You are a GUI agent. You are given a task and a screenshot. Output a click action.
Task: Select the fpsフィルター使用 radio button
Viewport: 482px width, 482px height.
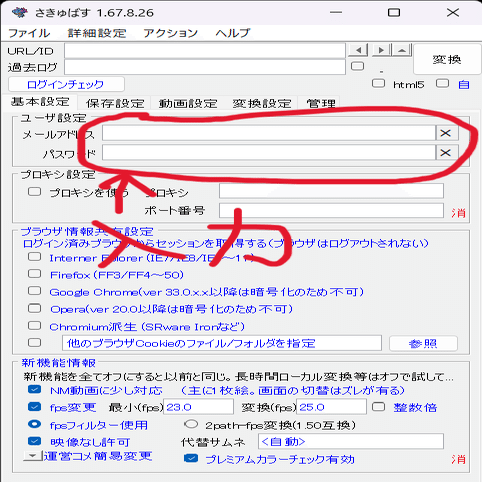pyautogui.click(x=34, y=424)
